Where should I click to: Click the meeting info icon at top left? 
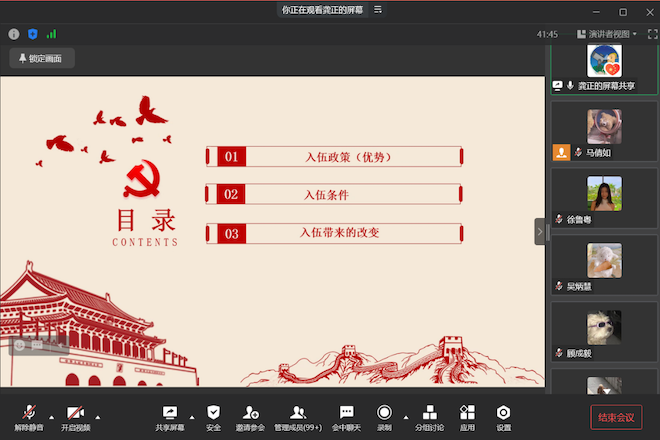coord(14,34)
